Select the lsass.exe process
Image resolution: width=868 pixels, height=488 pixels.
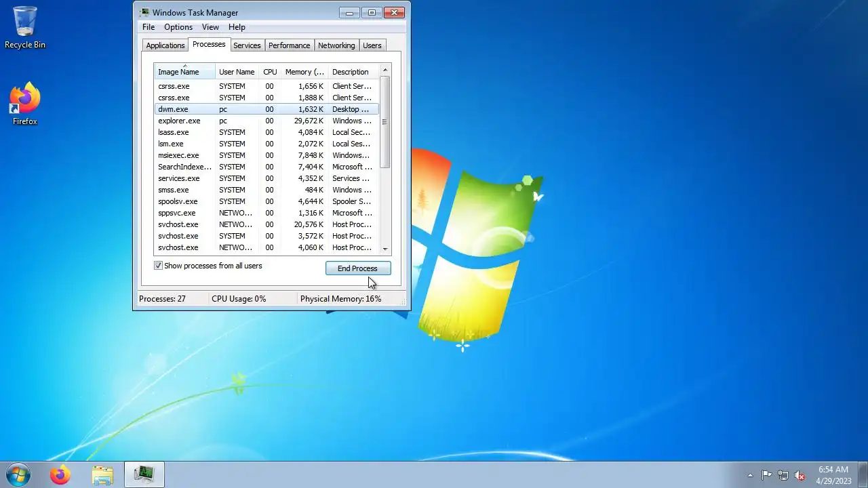point(267,132)
